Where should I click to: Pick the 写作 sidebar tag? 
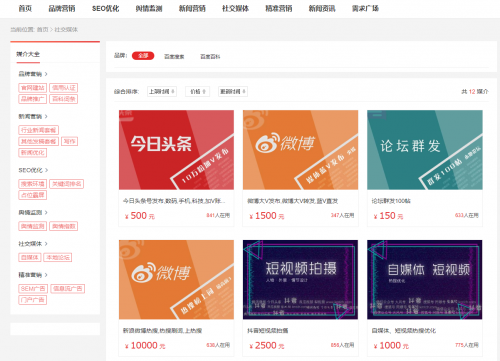tap(69, 141)
